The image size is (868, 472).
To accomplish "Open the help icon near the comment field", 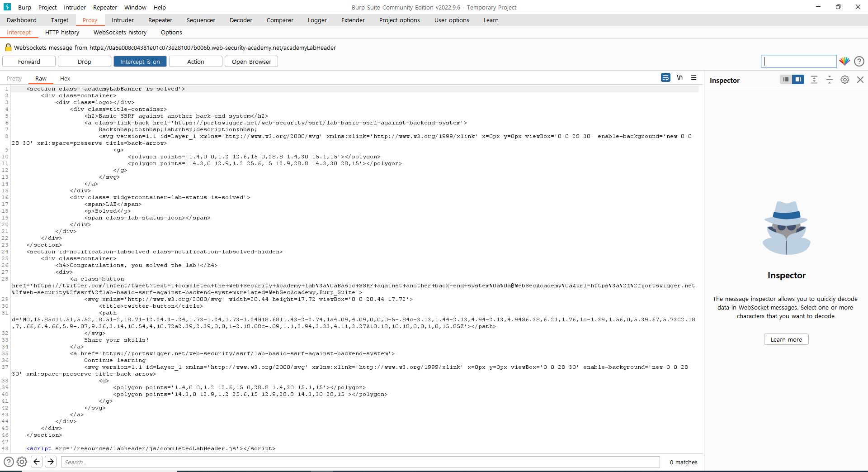I will pyautogui.click(x=859, y=62).
